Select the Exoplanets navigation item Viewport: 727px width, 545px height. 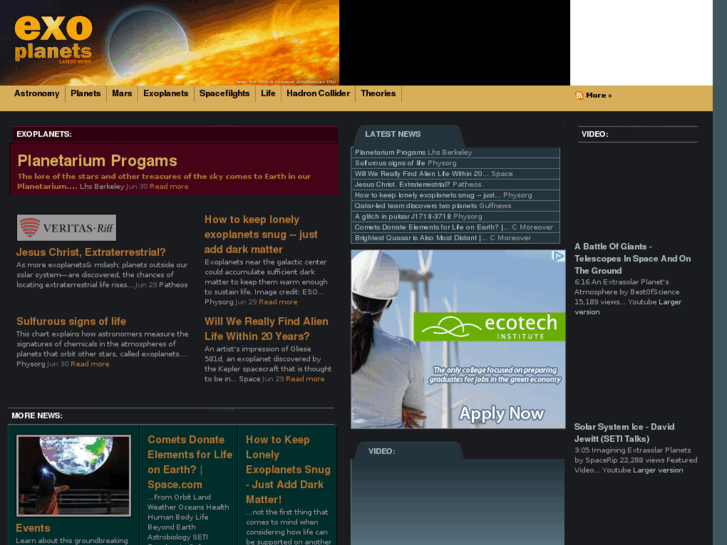[x=166, y=93]
